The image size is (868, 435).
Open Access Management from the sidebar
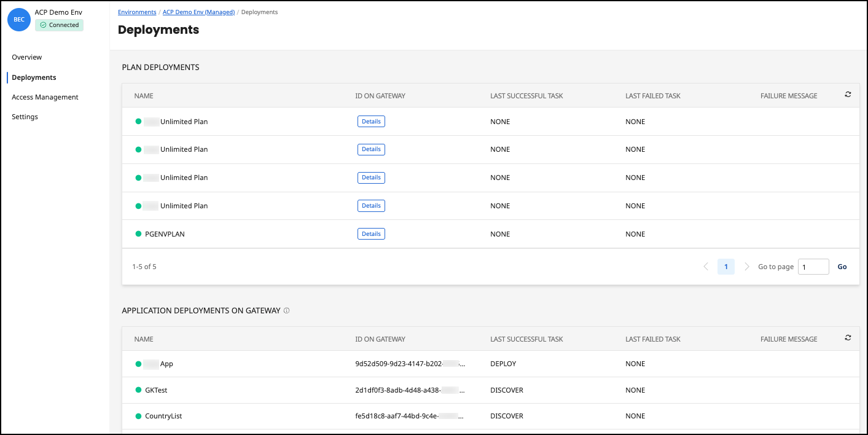(x=45, y=96)
